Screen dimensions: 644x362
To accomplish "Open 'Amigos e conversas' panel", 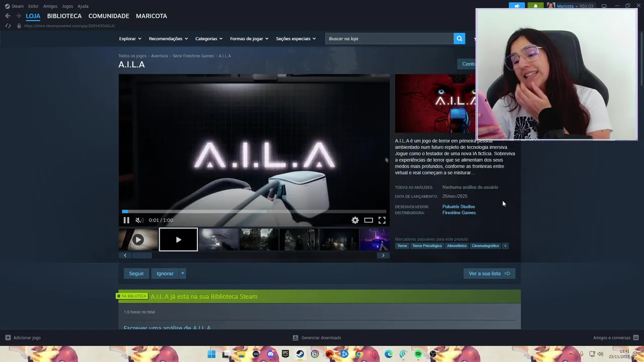I will click(x=616, y=338).
